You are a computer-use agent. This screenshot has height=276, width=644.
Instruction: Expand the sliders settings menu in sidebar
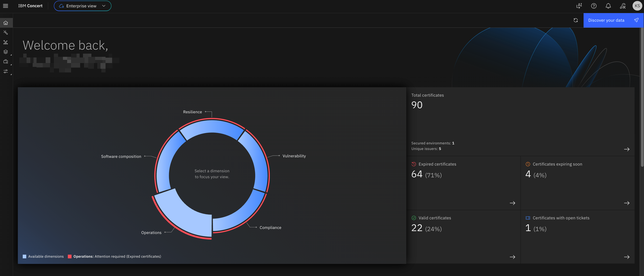[6, 71]
